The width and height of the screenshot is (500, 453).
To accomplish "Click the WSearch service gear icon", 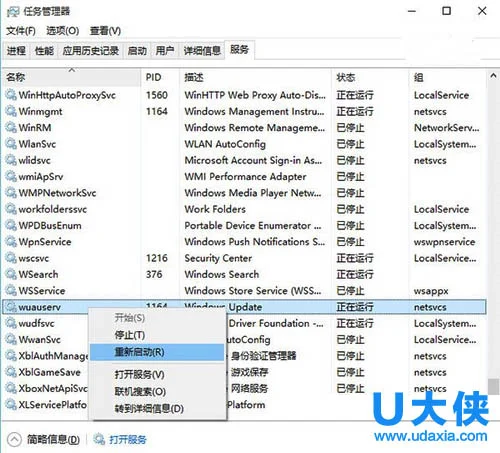I will point(11,275).
